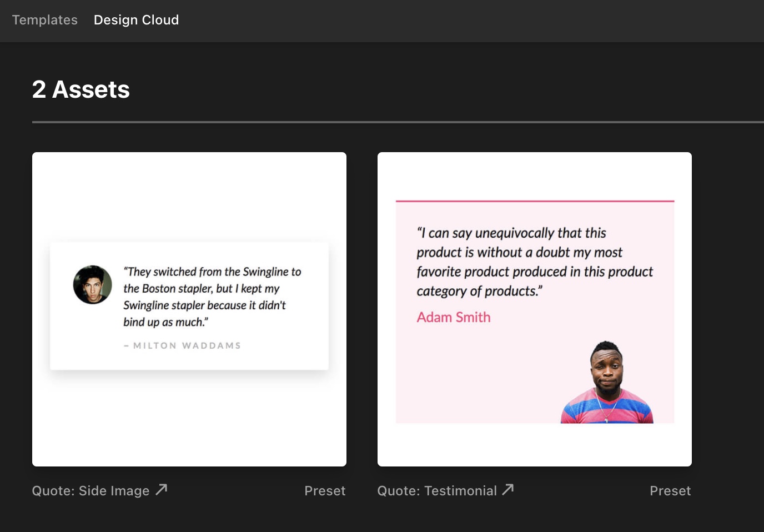Screen dimensions: 764x532
Task: Click the 'unequivocally' testimonial quote text
Action: coord(535,262)
